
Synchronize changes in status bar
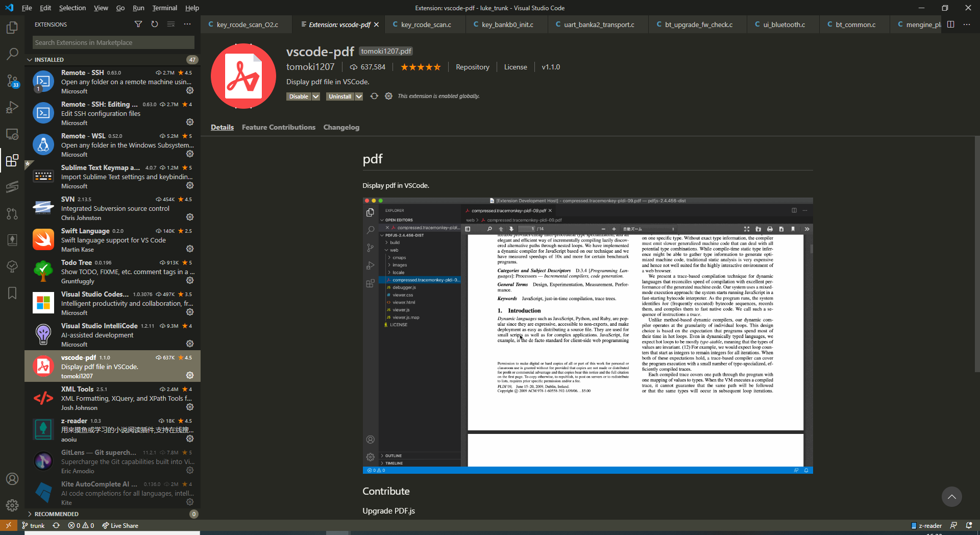coord(56,525)
